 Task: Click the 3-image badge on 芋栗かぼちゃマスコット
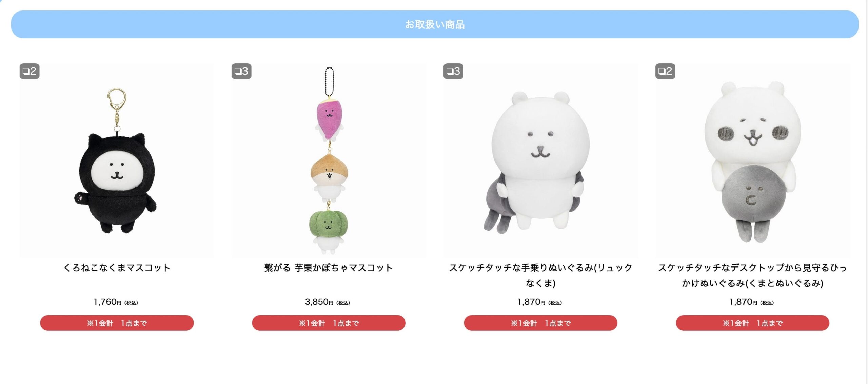point(241,71)
